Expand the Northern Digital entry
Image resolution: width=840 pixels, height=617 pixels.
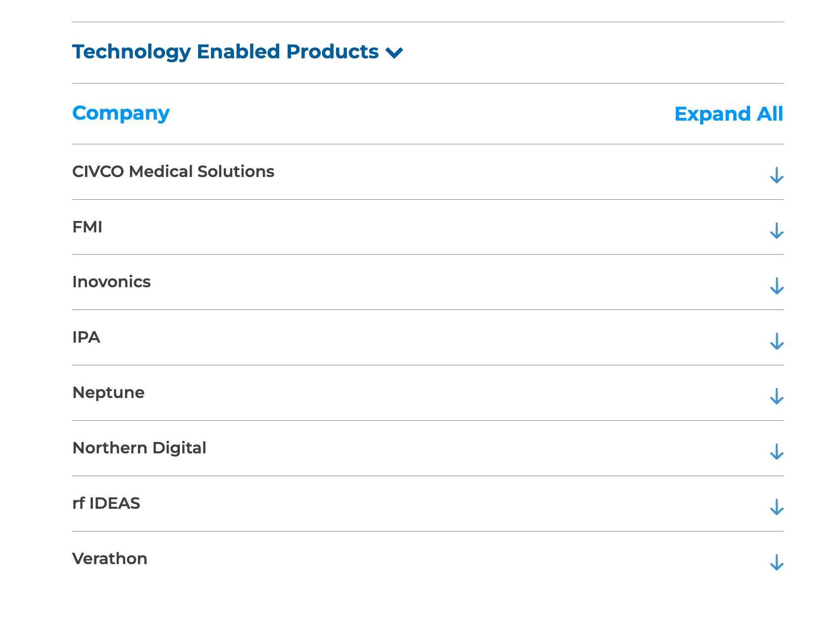pyautogui.click(x=139, y=448)
